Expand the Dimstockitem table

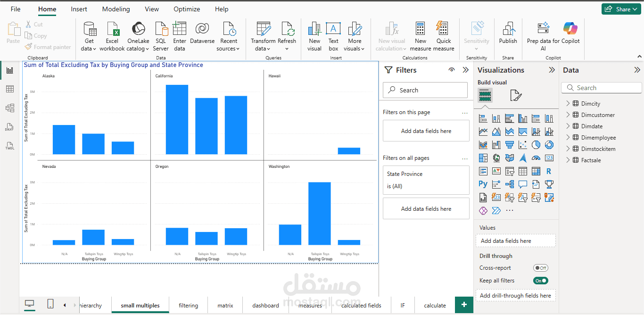click(568, 149)
